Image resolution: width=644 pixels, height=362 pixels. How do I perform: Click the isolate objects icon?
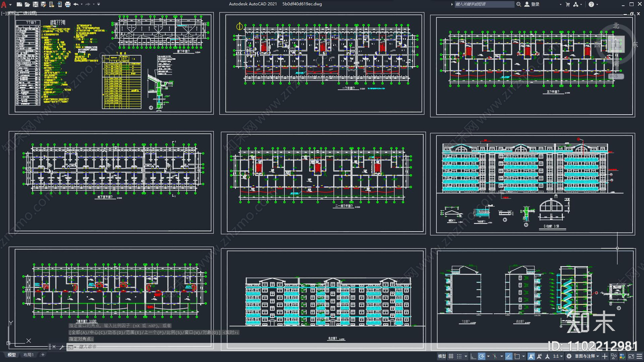[614, 356]
